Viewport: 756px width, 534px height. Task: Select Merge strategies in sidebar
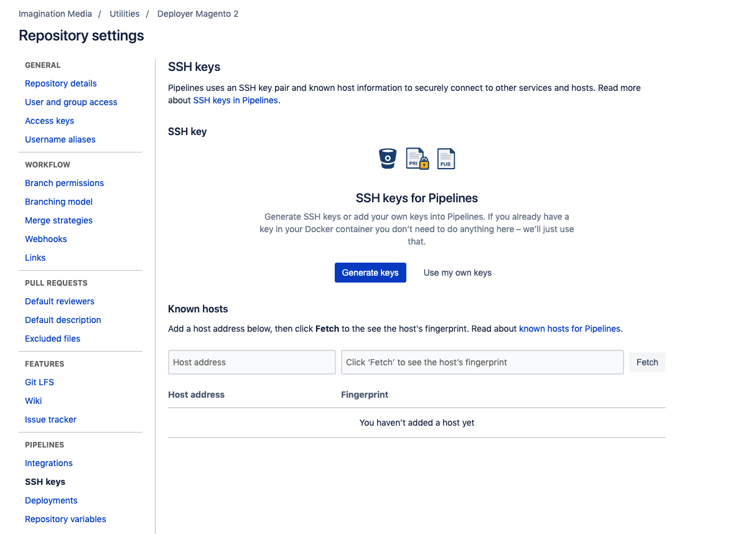coord(58,220)
